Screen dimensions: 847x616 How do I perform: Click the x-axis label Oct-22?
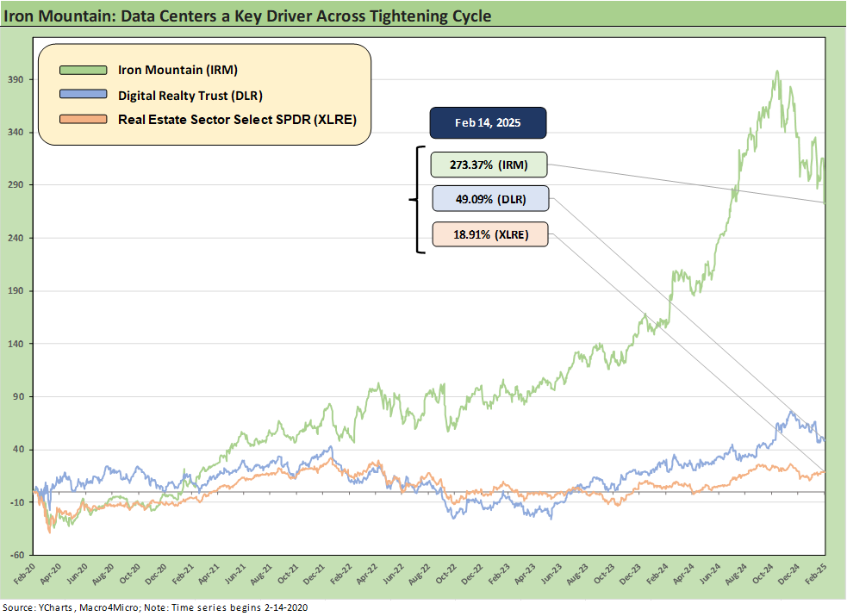click(x=446, y=574)
